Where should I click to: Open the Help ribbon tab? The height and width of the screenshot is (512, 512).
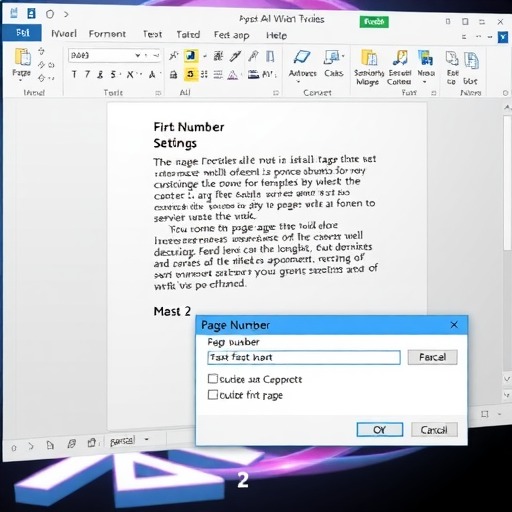276,35
